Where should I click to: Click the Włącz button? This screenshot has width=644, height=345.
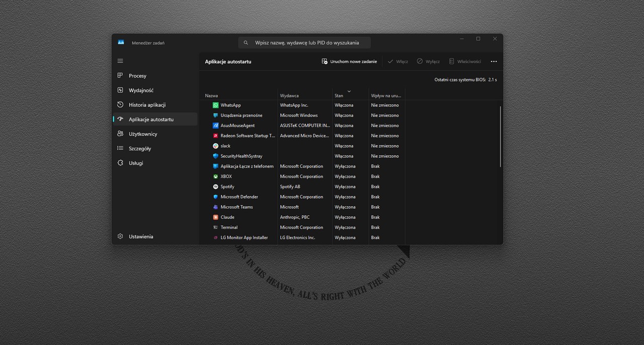(397, 61)
